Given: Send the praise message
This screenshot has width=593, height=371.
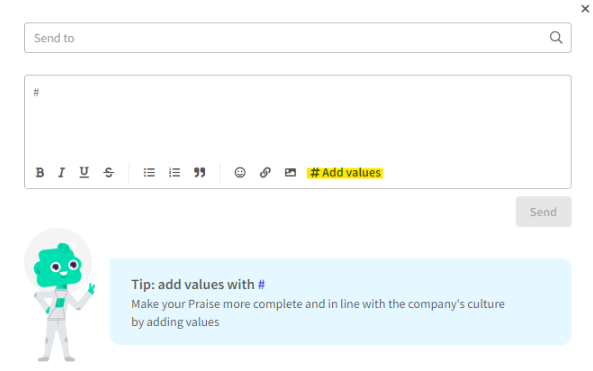Looking at the screenshot, I should pyautogui.click(x=543, y=212).
